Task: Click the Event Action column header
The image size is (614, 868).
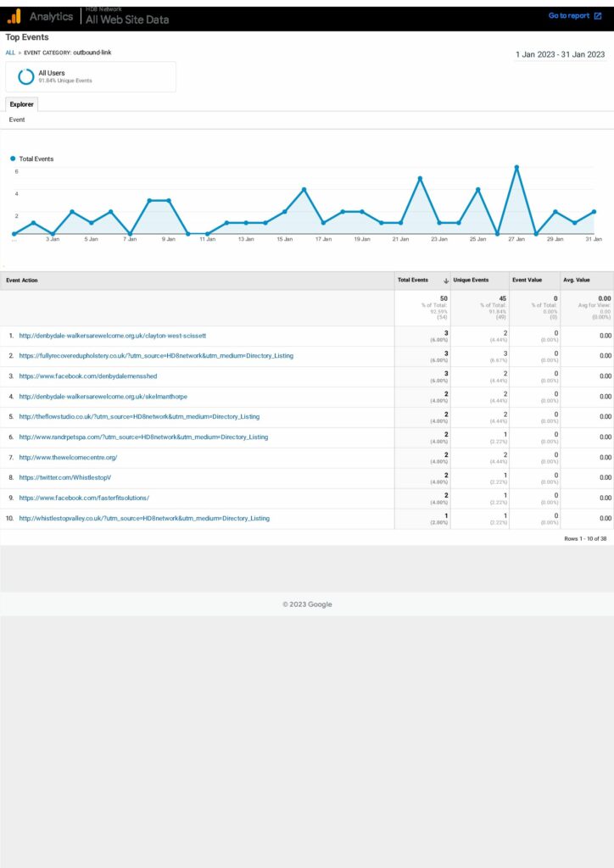Action: 22,281
